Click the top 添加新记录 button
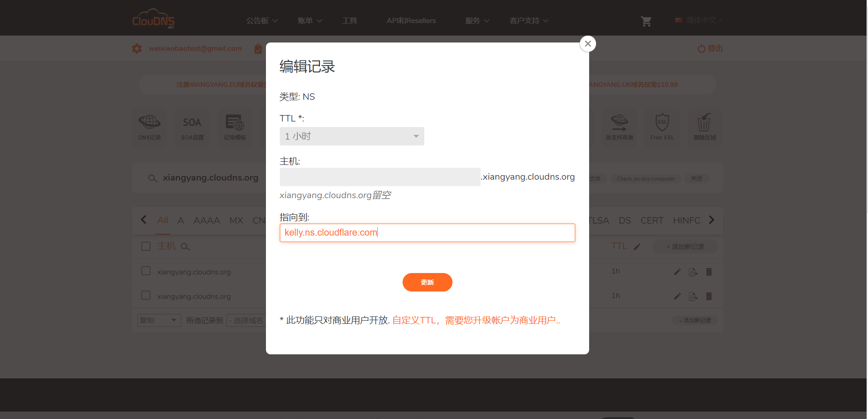The height and width of the screenshot is (419, 868). tap(685, 247)
